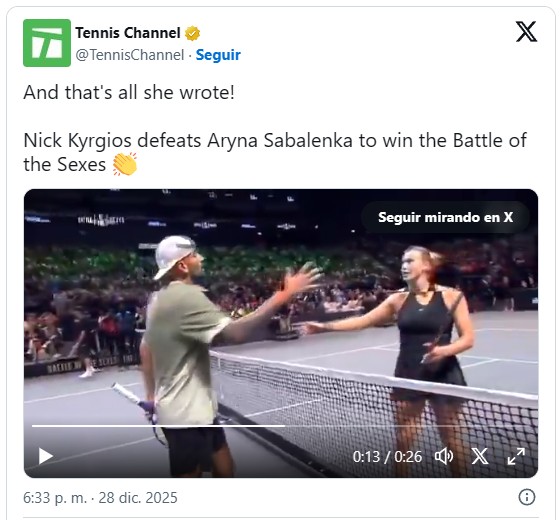Viewport: 560px width, 520px height.
Task: Follow Tennis Channel via Seguir link
Action: (218, 55)
